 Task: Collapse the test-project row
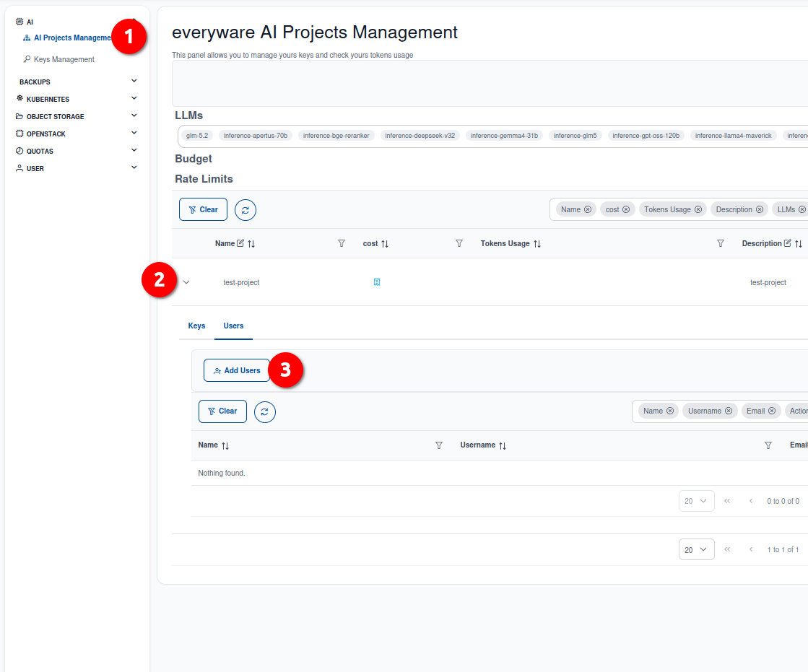[186, 282]
